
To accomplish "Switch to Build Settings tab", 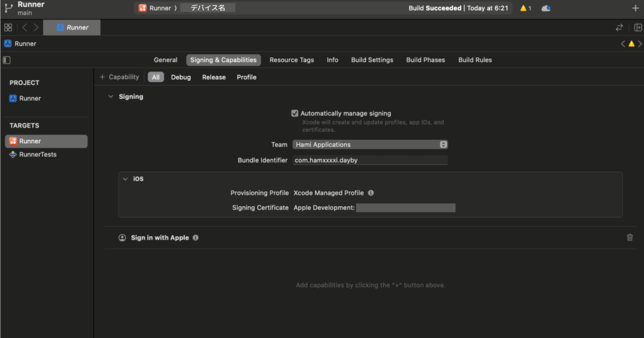I will pos(372,60).
